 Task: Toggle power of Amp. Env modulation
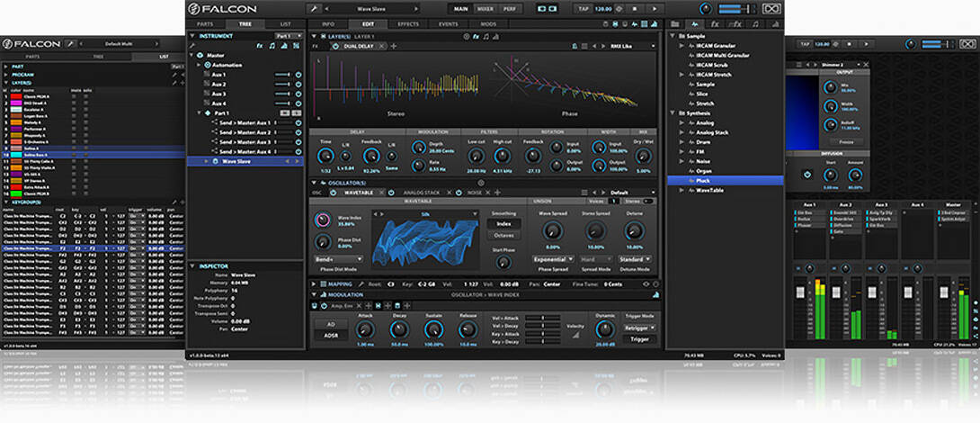324,305
